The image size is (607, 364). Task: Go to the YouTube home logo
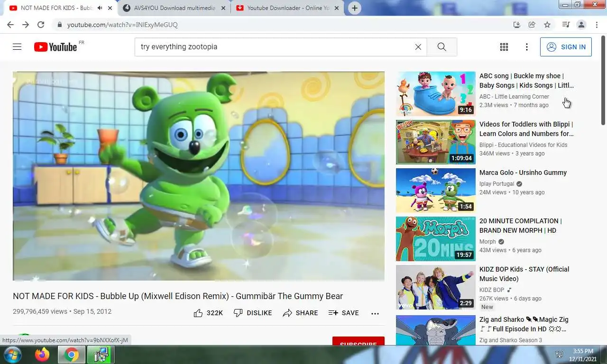tap(55, 47)
